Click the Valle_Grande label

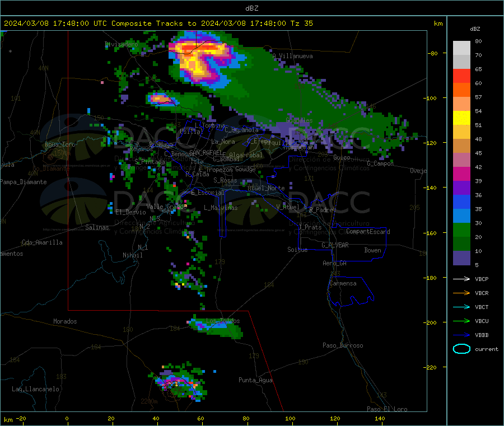(166, 207)
